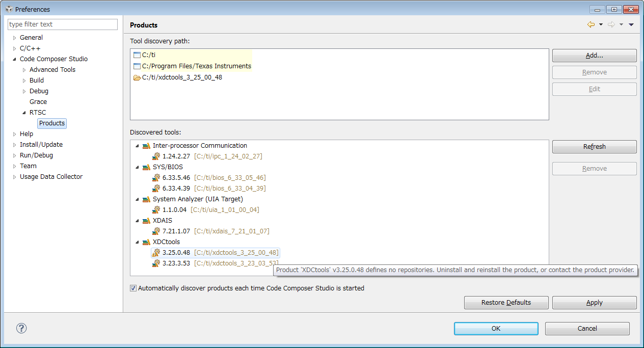The image size is (644, 348).
Task: Select the [C:/ti/ipc_1_24_02_27] location text
Action: (228, 156)
